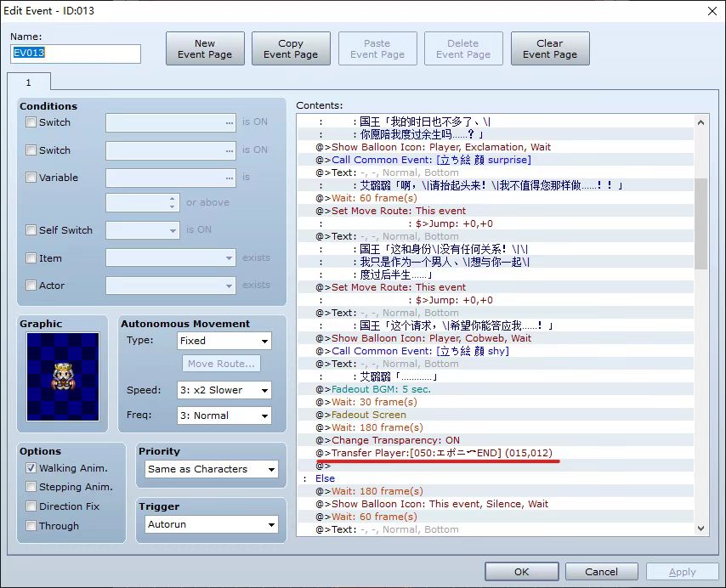
Task: Open the Self Switch letter dropdown
Action: coord(143,230)
